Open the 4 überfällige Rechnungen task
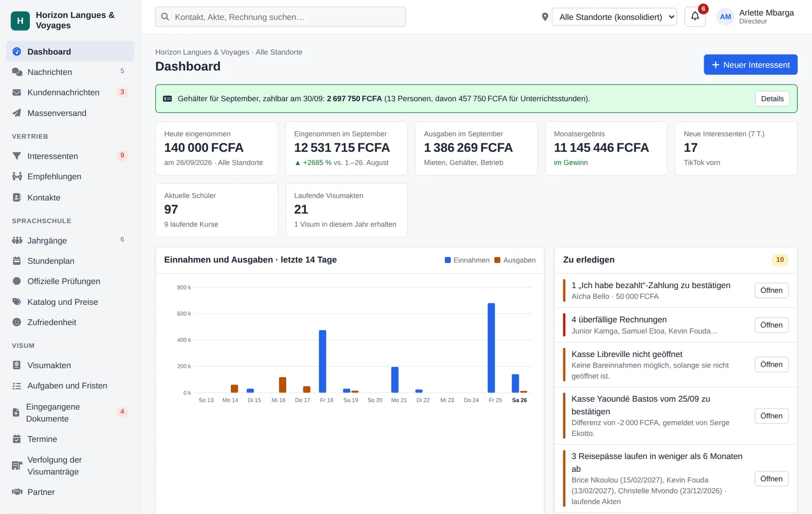 771,325
